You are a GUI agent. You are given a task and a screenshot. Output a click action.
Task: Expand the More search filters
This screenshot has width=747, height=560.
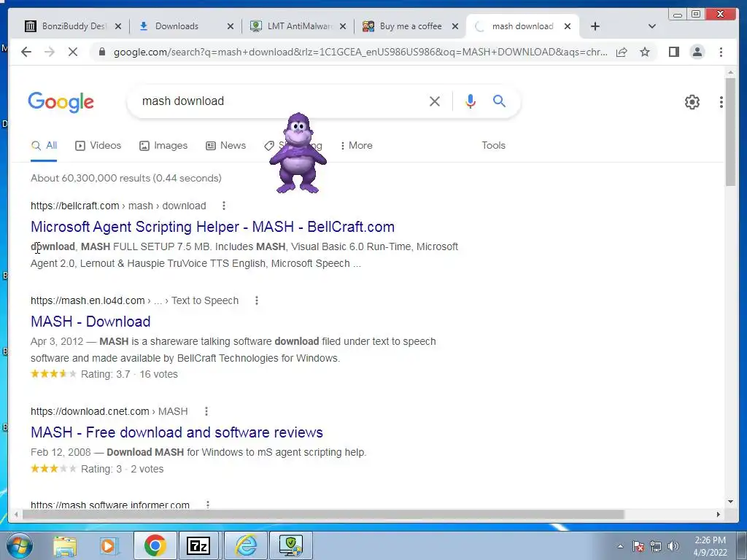pyautogui.click(x=356, y=145)
